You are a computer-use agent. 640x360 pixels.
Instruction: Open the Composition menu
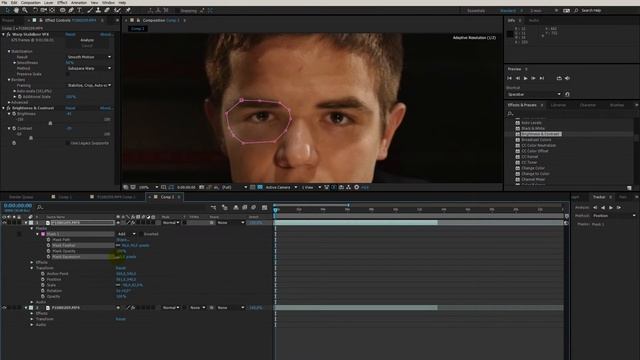31,2
